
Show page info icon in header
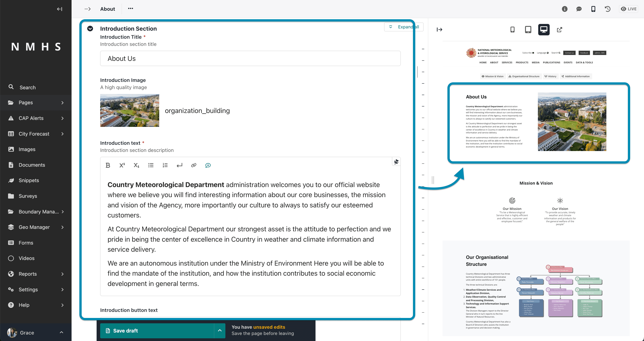[x=564, y=9]
